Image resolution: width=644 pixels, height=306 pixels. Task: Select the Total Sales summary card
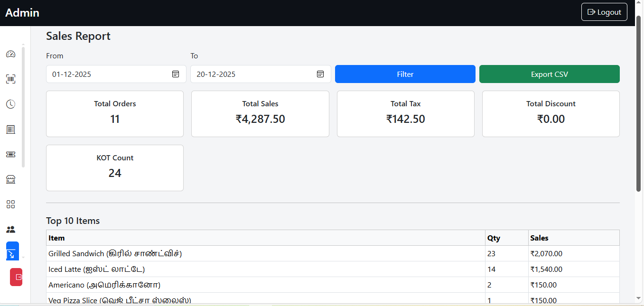[260, 113]
